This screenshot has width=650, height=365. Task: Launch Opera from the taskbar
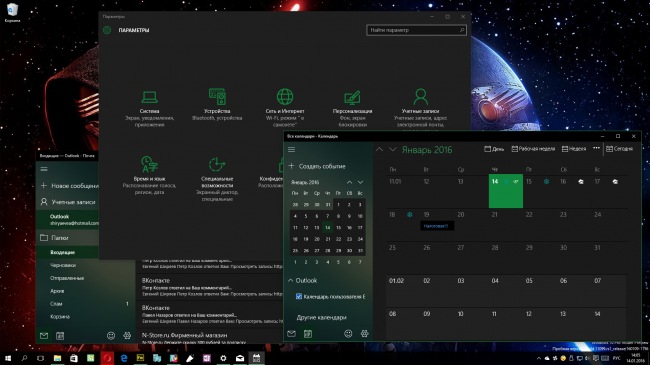coord(107,358)
